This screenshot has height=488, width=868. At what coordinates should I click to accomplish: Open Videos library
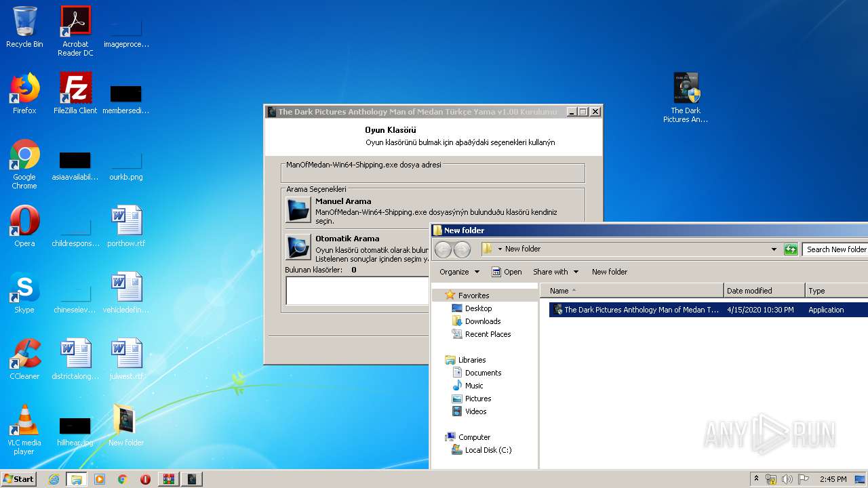tap(475, 411)
